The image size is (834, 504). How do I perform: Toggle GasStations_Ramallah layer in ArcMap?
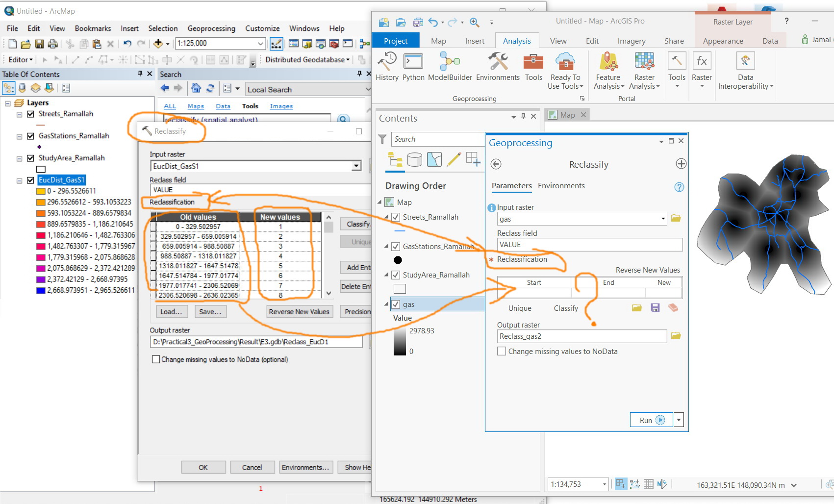pos(30,136)
